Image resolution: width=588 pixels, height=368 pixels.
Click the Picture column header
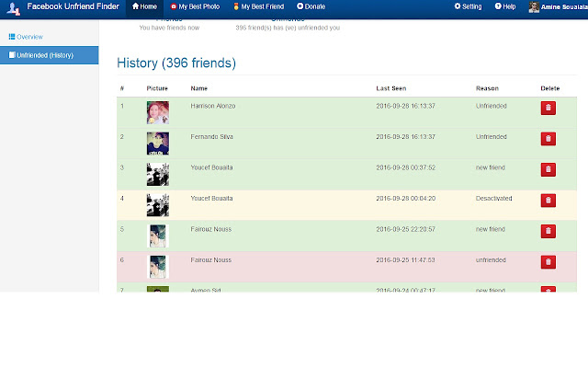(157, 88)
